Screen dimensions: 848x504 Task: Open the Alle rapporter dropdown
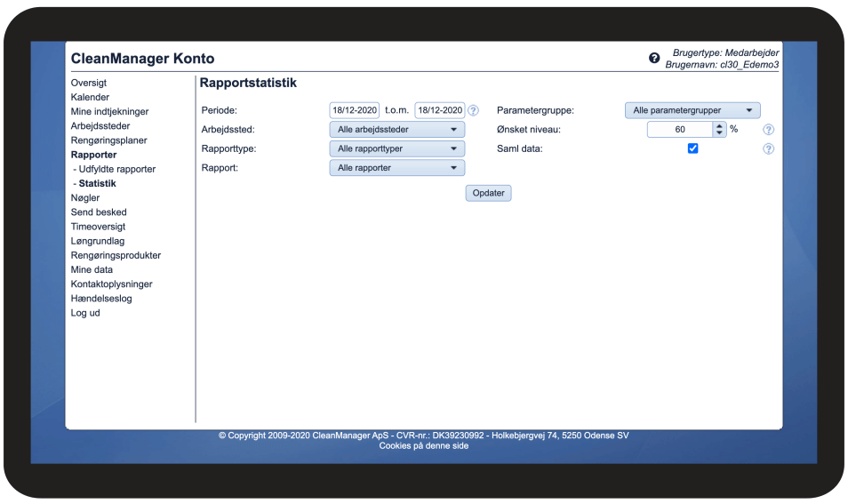coord(396,167)
